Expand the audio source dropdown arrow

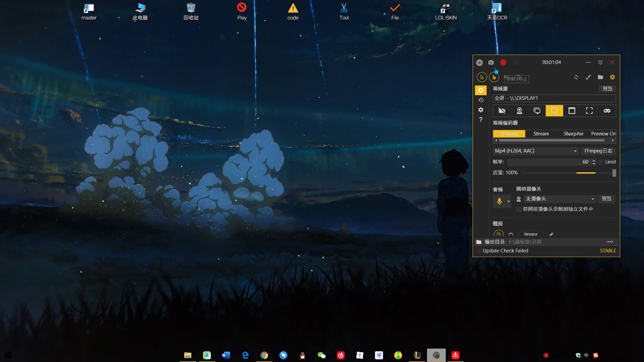click(x=508, y=201)
